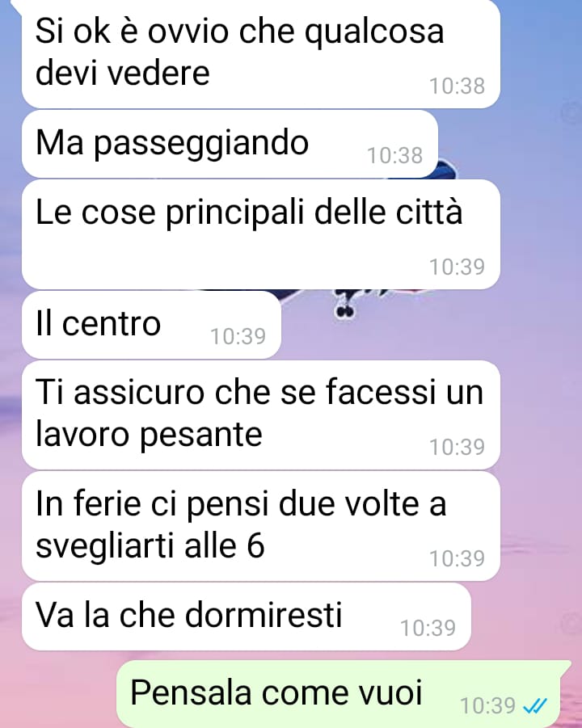This screenshot has height=728, width=582.
Task: Tap the timestamp on the 'Va la che dormiresti' message
Action: pyautogui.click(x=428, y=628)
